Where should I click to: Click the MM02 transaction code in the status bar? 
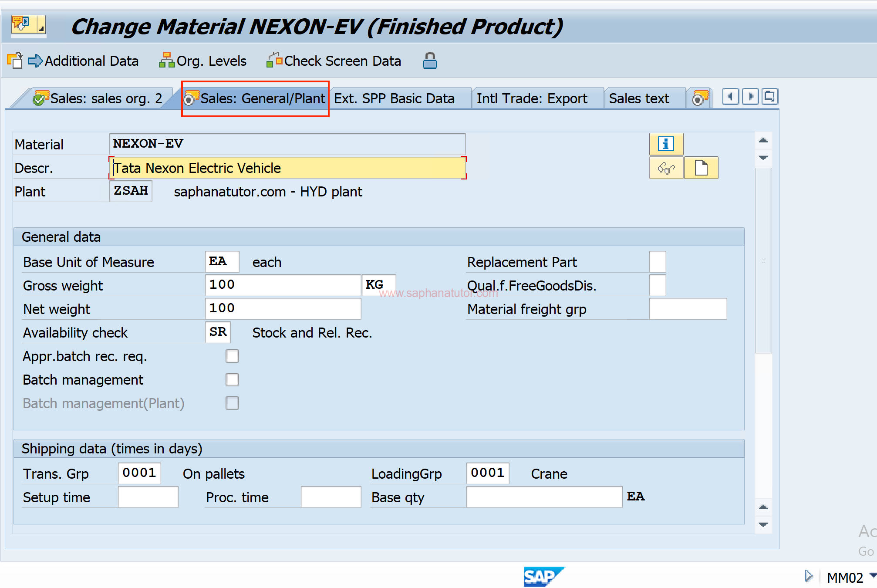coord(845,578)
